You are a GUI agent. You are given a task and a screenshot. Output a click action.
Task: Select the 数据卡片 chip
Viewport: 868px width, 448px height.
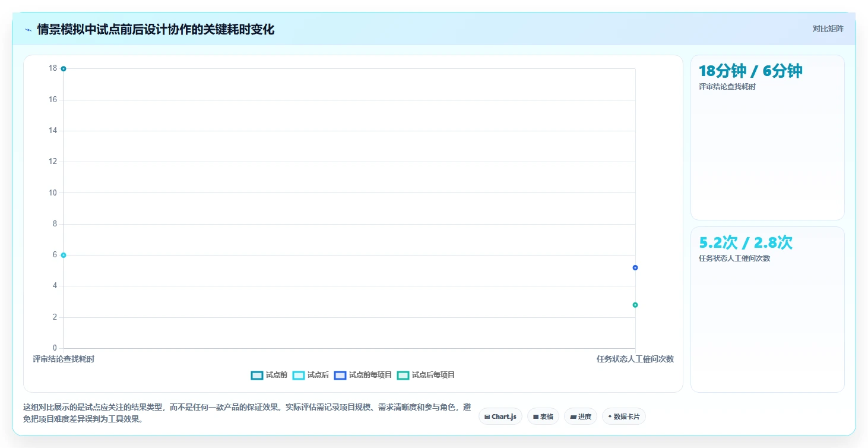click(623, 417)
